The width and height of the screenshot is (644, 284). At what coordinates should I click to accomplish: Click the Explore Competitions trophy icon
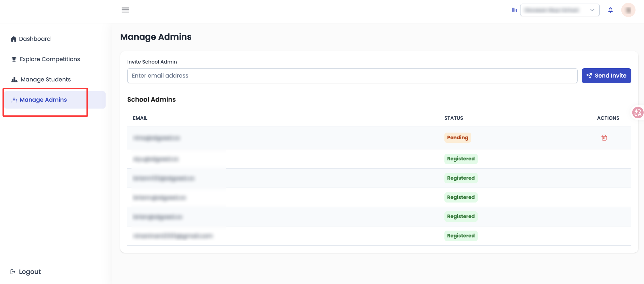(x=14, y=59)
